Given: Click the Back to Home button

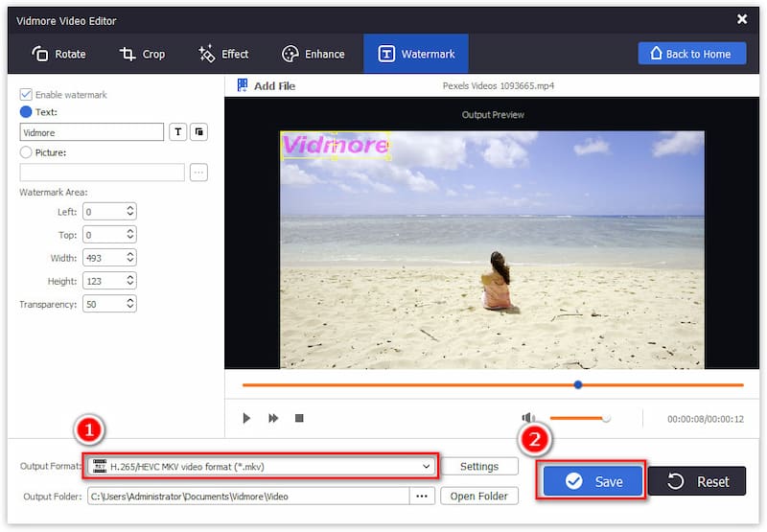Looking at the screenshot, I should click(691, 54).
